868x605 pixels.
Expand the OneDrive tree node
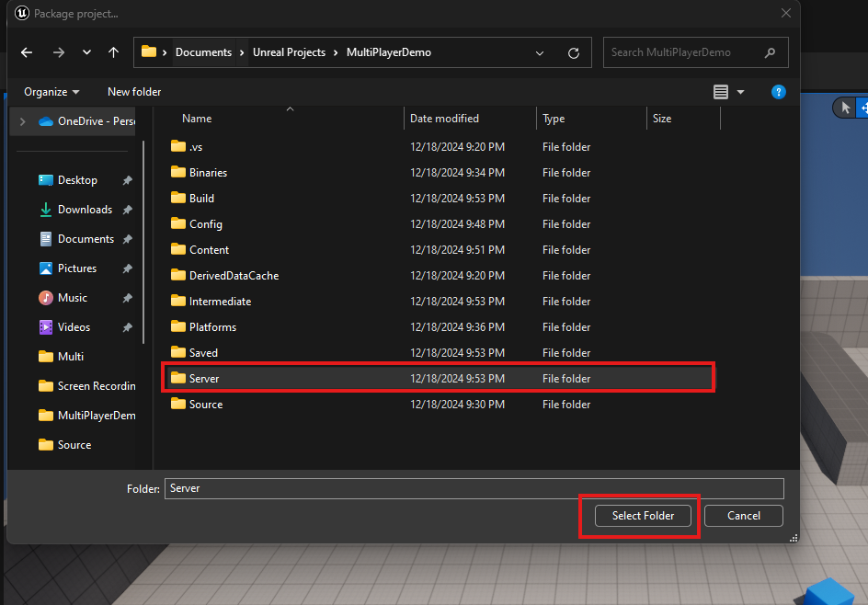tap(22, 121)
